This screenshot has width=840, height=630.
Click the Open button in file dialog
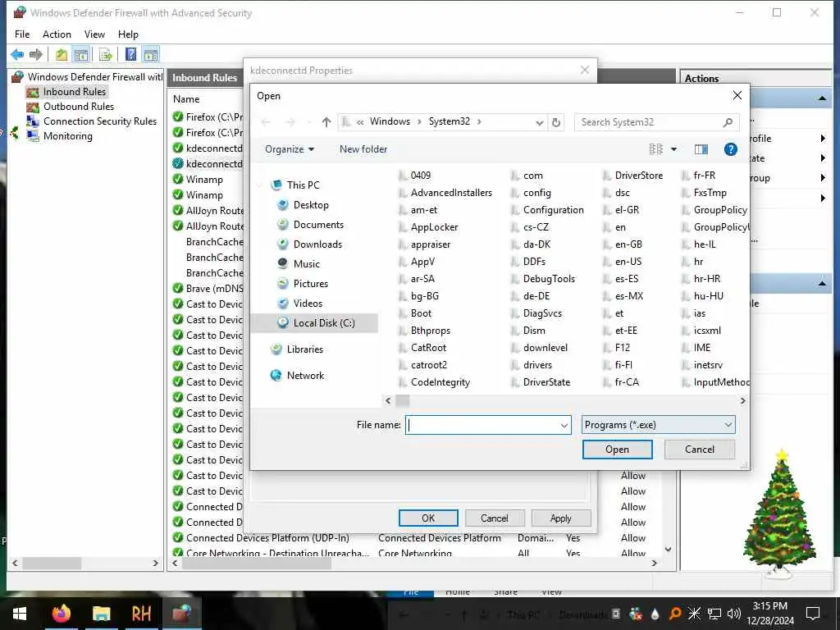[617, 450]
